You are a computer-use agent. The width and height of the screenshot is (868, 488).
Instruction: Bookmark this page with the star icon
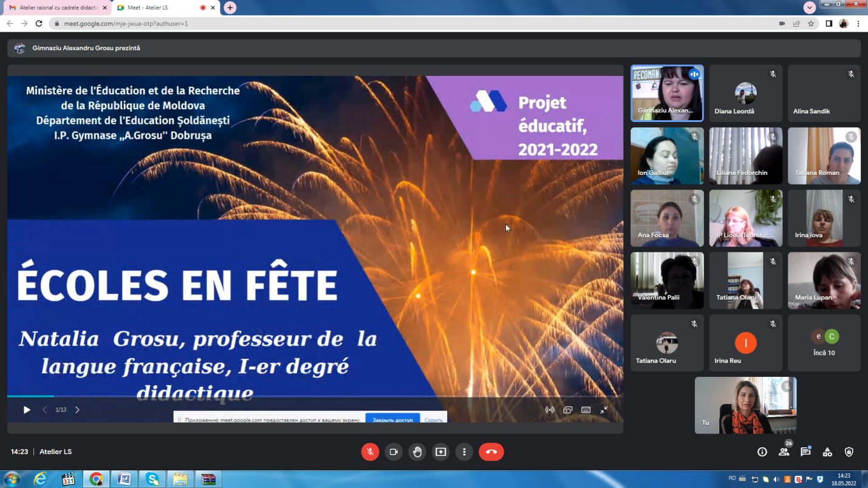pyautogui.click(x=811, y=24)
